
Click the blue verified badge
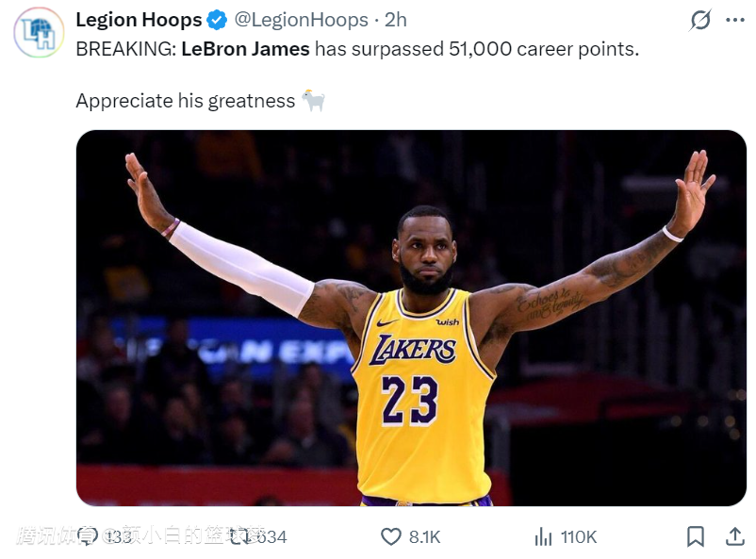click(x=217, y=20)
